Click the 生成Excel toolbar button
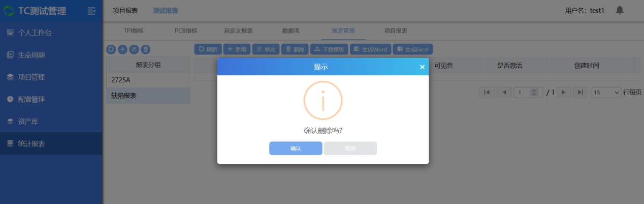Viewport: 644px width, 204px height. coord(412,49)
